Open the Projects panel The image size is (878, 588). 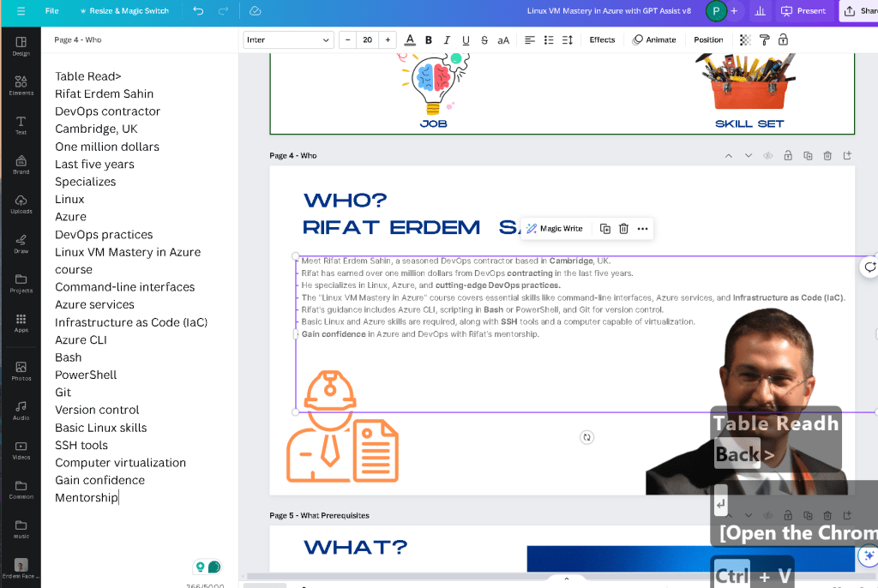point(21,283)
